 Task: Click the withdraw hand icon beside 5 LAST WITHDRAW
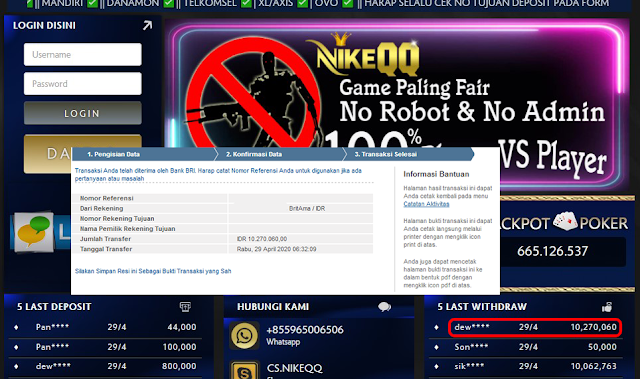[607, 307]
